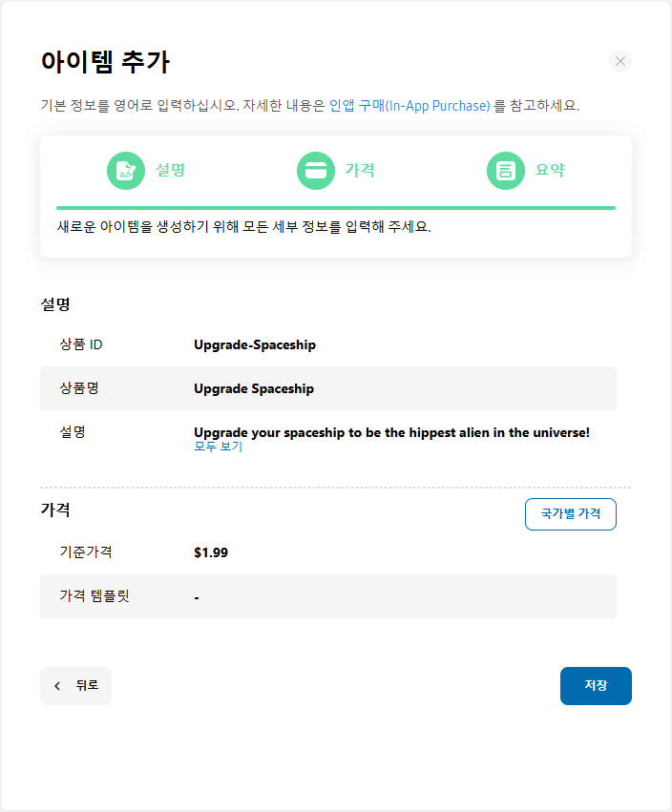Screen dimensions: 672x812
Task: Select the 설명 step label
Action: [171, 170]
